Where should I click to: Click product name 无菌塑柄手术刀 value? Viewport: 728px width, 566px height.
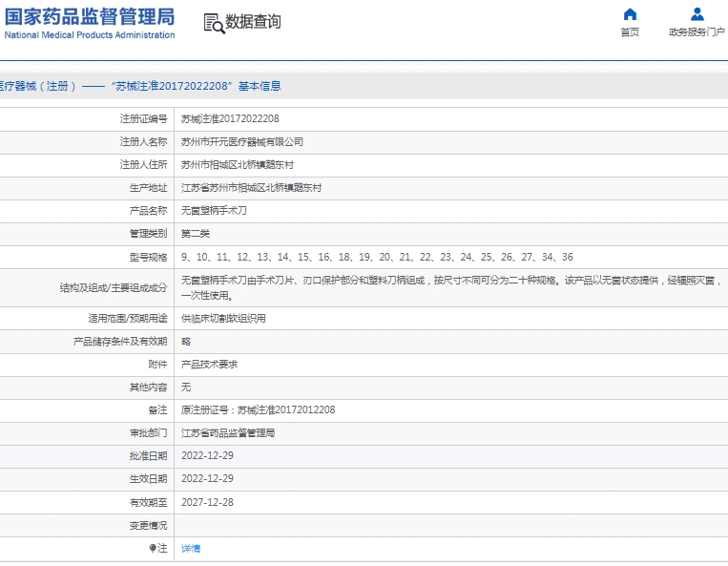click(x=214, y=211)
